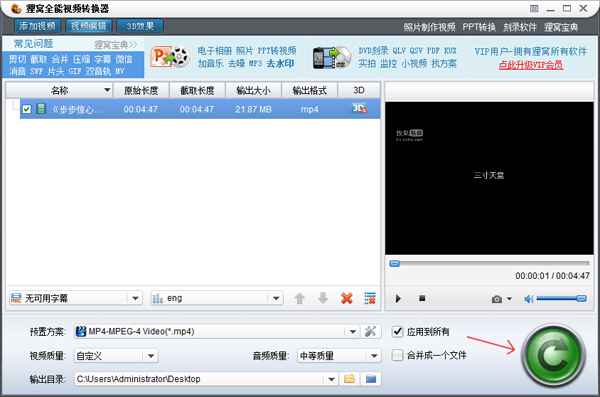Expand the 无可用字幕 subtitle dropdown
Screen dimensions: 600x397
click(x=135, y=298)
